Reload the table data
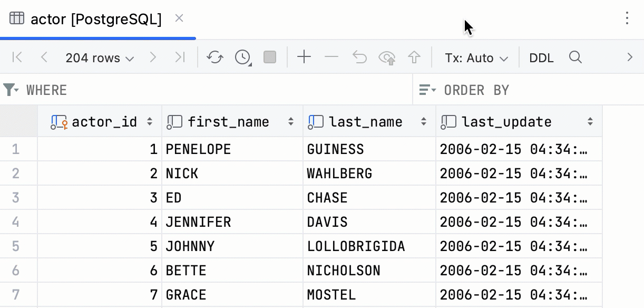Screen dimensions: 644x308 coord(214,57)
